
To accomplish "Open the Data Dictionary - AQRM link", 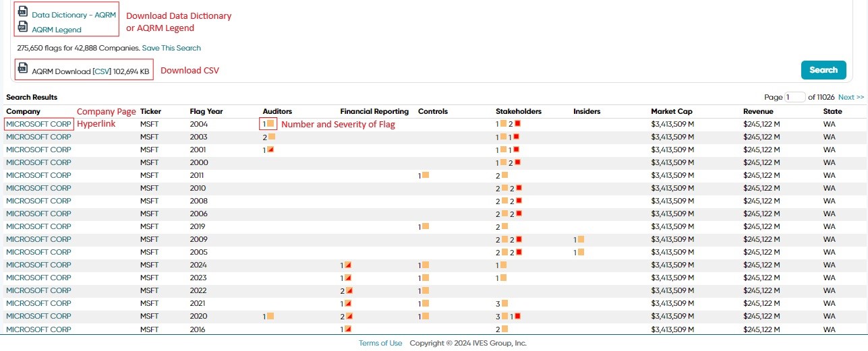I will (74, 15).
